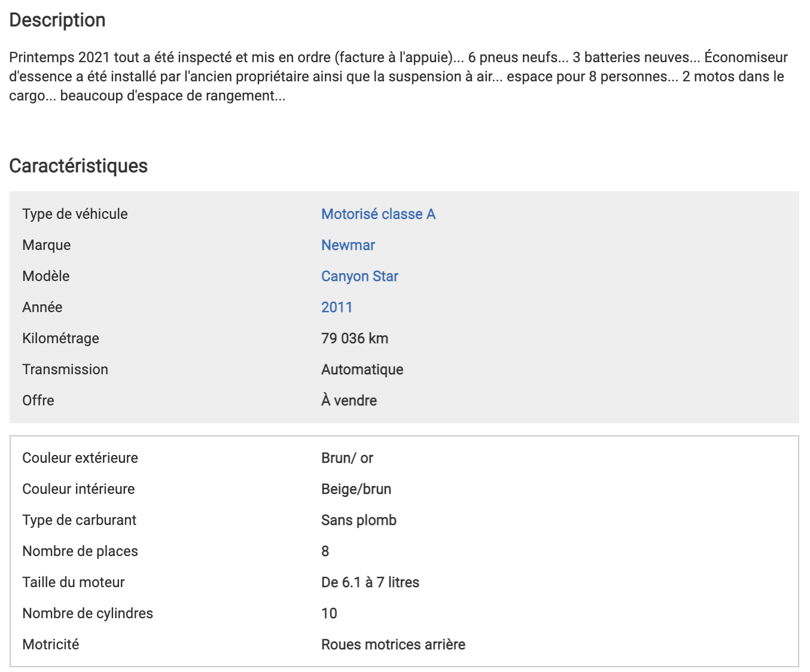Image resolution: width=810 pixels, height=672 pixels.
Task: Select the 'Description' heading
Action: coord(57,20)
